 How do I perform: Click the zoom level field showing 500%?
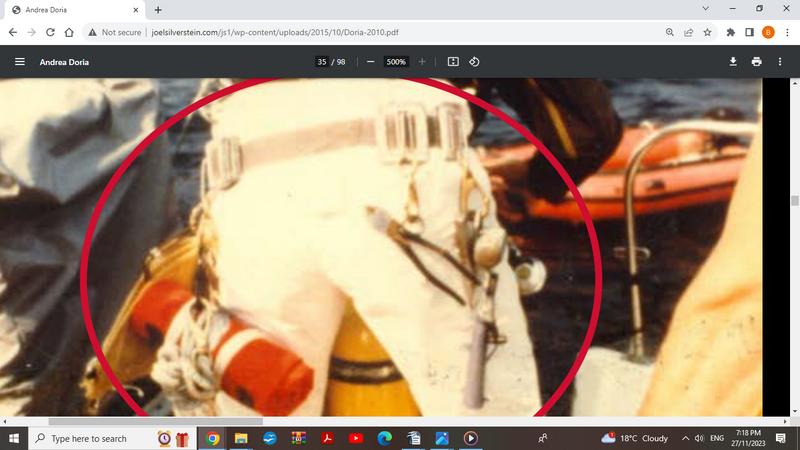(x=396, y=62)
